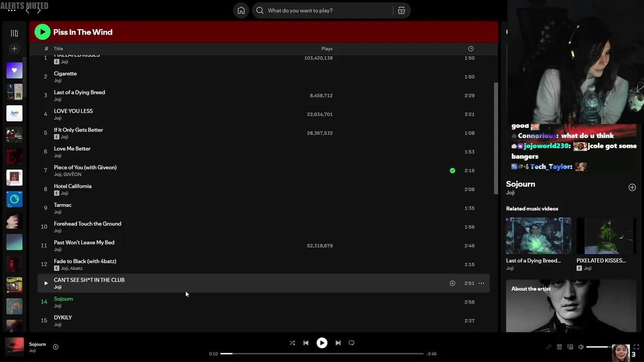The height and width of the screenshot is (362, 644).
Task: Toggle repeat in the player bar
Action: pos(352,343)
